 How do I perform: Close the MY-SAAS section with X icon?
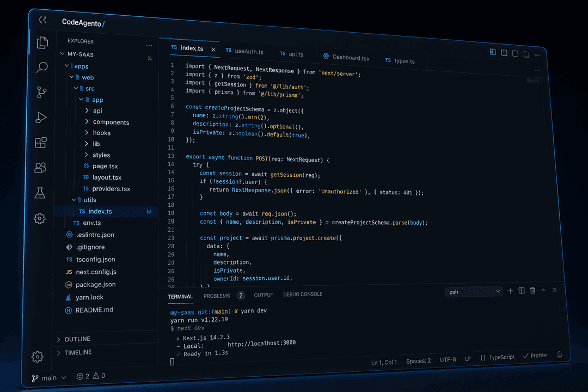(150, 58)
